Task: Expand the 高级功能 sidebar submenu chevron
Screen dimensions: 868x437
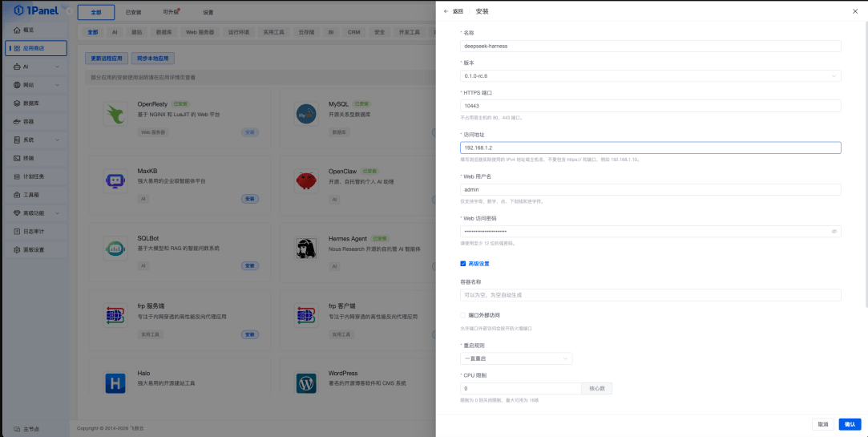Action: pos(58,212)
